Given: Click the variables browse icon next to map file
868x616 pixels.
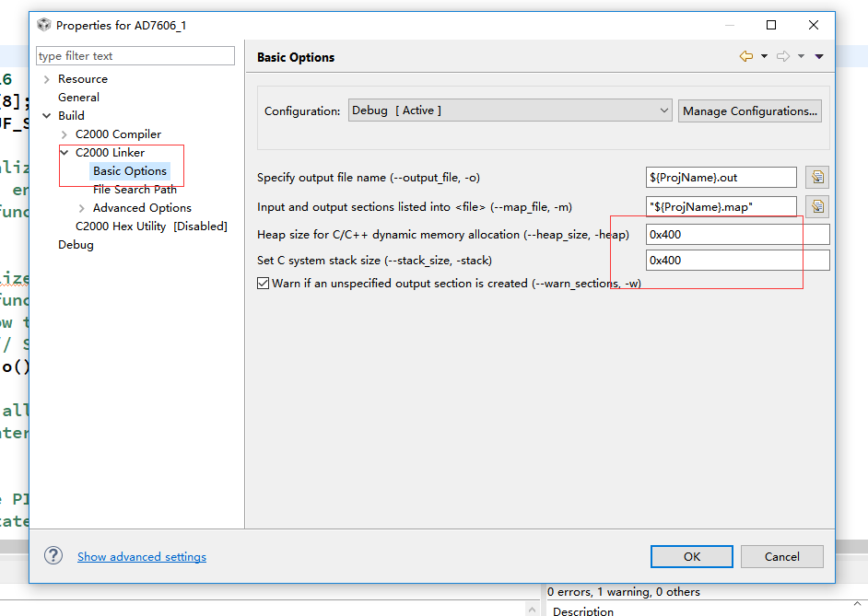Looking at the screenshot, I should [817, 206].
